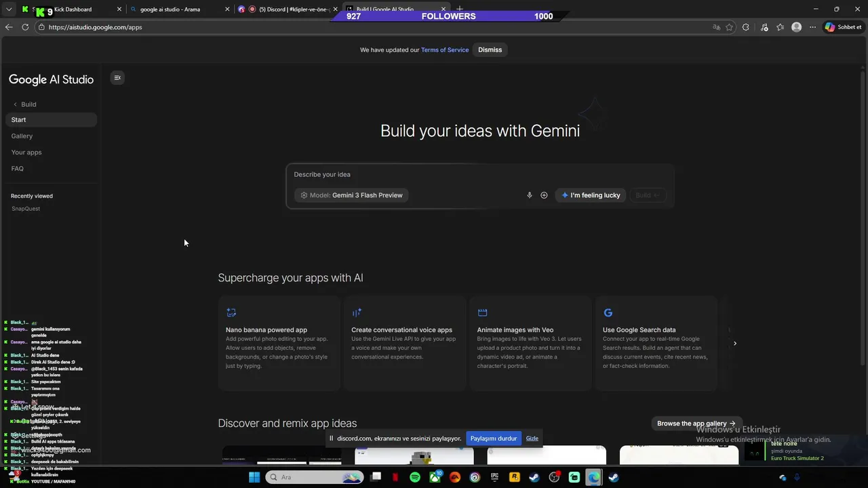
Task: Add this page to favorites with star icon
Action: point(730,27)
